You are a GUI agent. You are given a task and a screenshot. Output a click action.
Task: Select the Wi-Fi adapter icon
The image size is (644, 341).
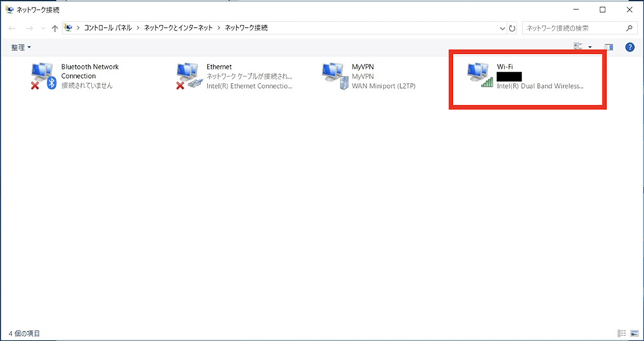(x=480, y=76)
